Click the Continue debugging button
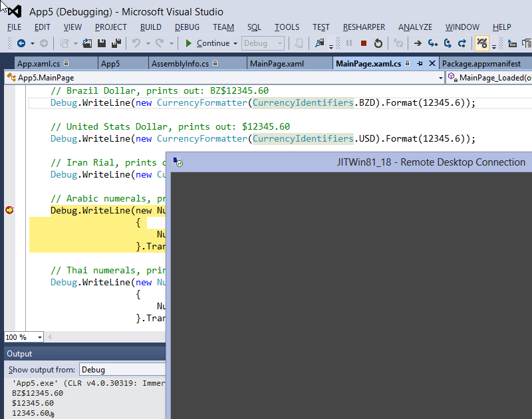Image resolution: width=532 pixels, height=419 pixels. tap(207, 43)
